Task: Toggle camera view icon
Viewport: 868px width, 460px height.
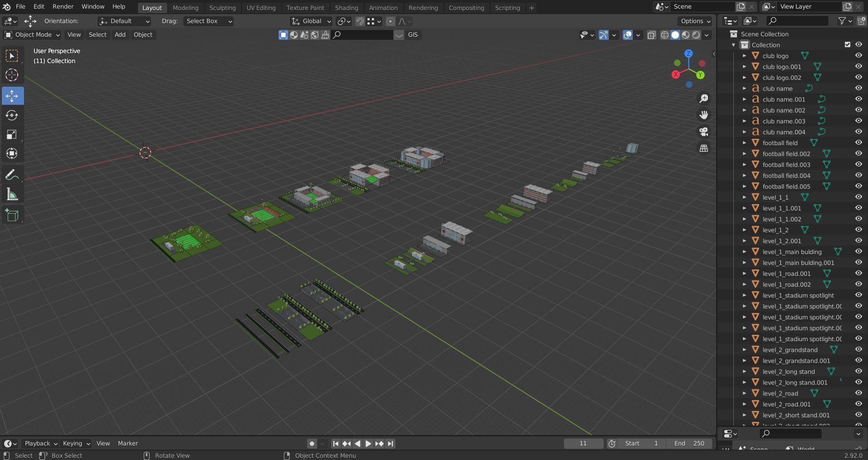Action: pyautogui.click(x=704, y=132)
